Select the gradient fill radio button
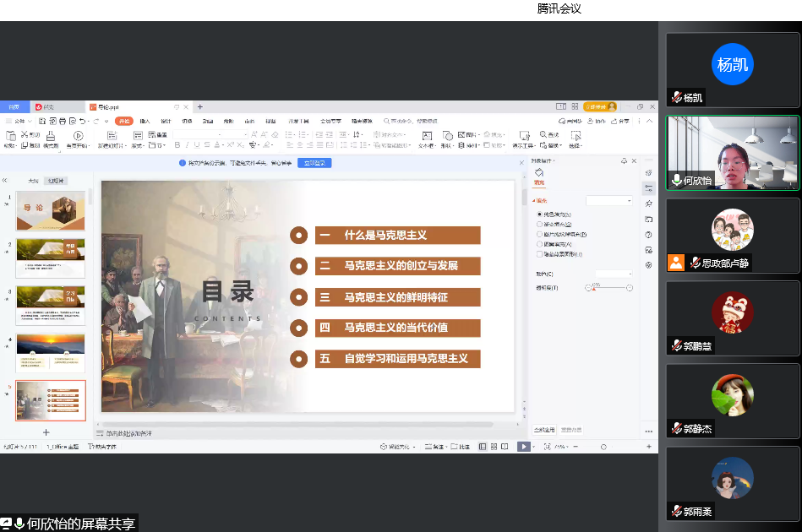This screenshot has width=802, height=532. (539, 225)
